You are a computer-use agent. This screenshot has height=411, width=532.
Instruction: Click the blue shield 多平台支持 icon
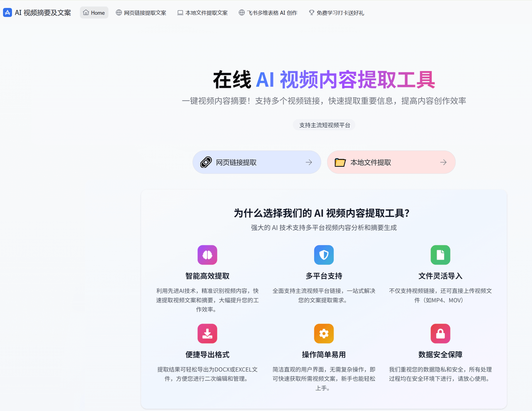point(324,255)
